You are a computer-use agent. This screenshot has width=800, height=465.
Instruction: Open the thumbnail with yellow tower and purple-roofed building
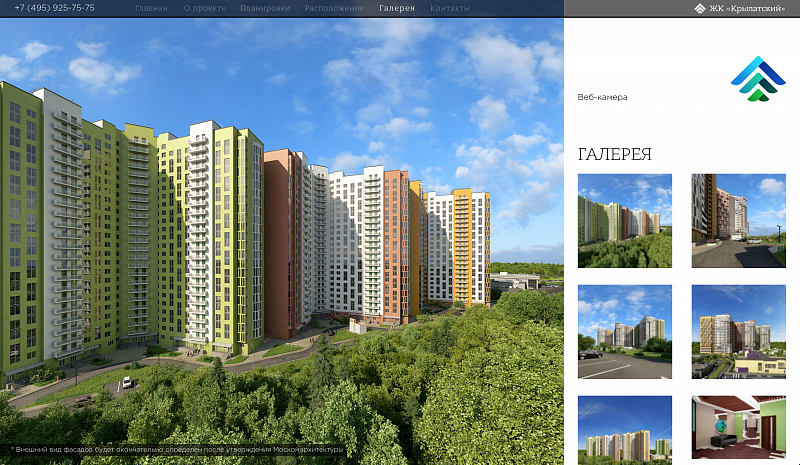pos(739,332)
